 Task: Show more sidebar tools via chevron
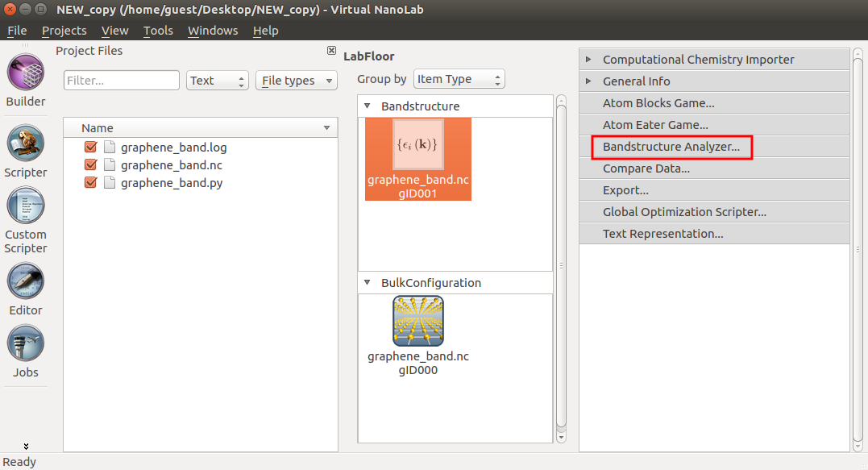pyautogui.click(x=26, y=446)
